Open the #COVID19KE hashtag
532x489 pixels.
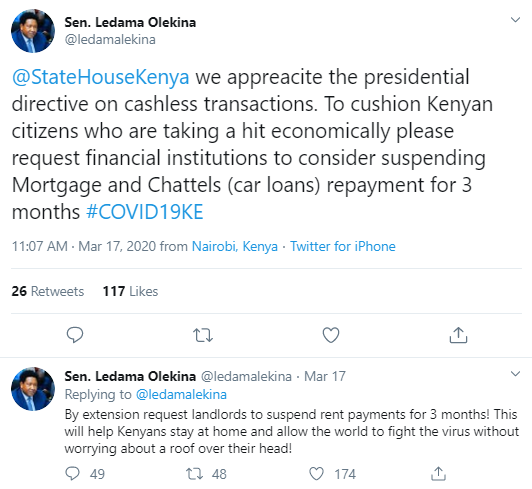[x=145, y=212]
